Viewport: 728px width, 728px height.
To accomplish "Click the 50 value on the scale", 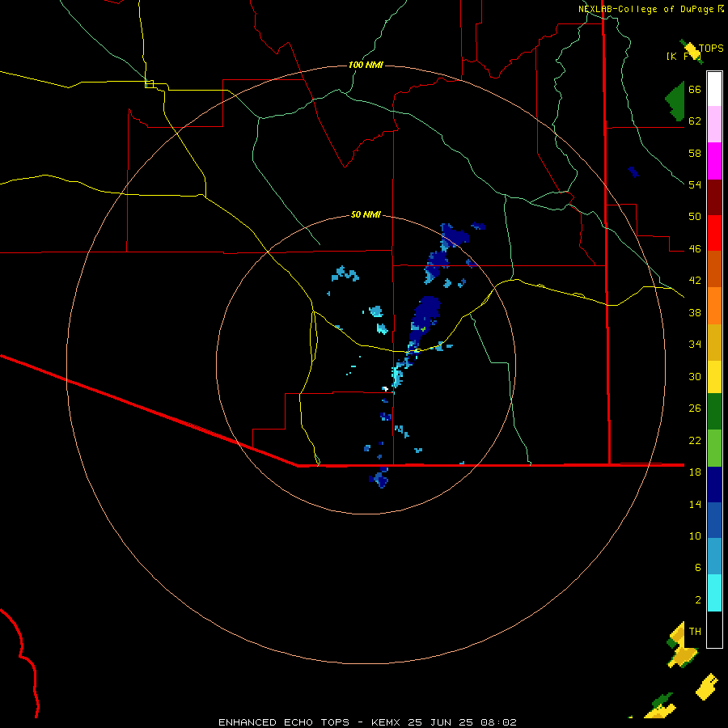I will click(695, 217).
